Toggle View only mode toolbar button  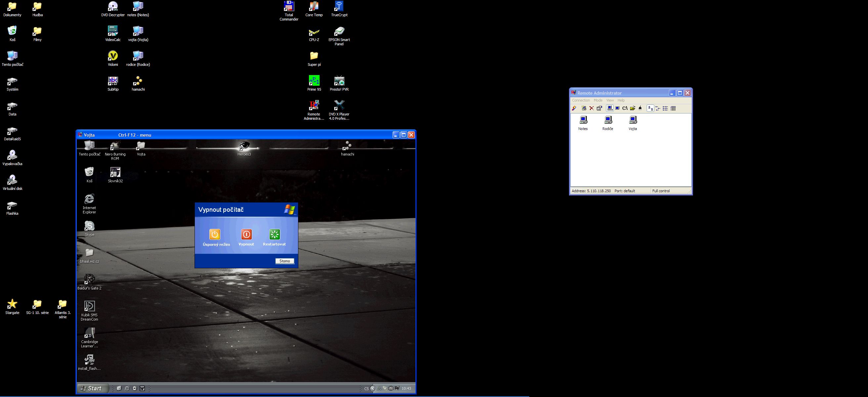(x=617, y=108)
